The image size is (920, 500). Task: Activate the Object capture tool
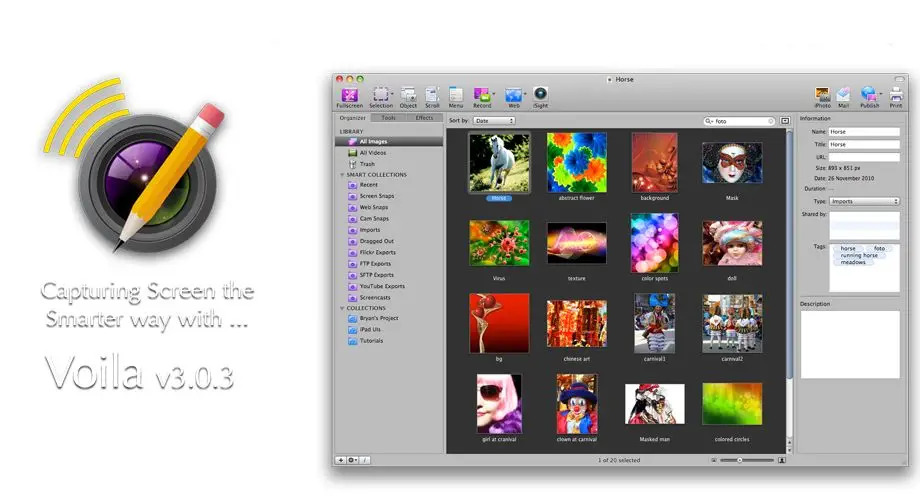pos(408,97)
